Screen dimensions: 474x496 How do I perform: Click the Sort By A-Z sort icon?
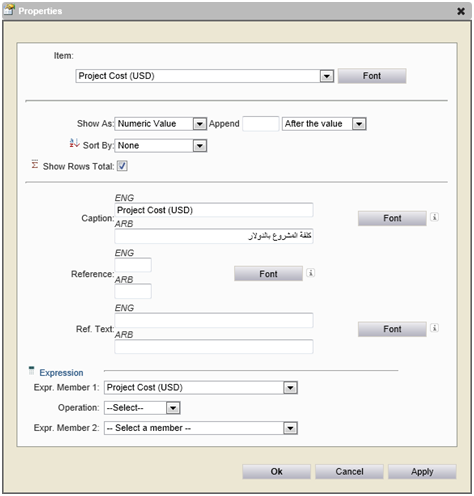tap(74, 143)
